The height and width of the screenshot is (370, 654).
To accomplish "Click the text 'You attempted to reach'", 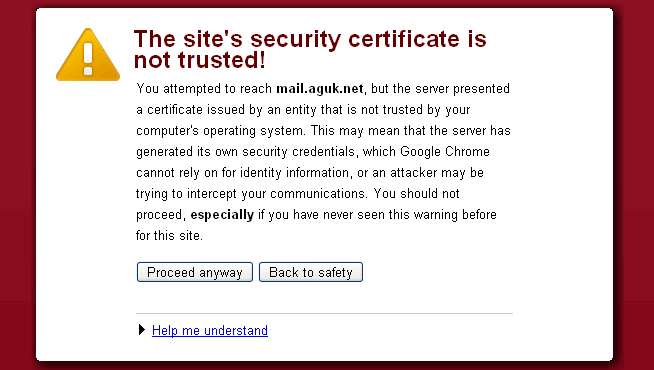I will click(204, 89).
